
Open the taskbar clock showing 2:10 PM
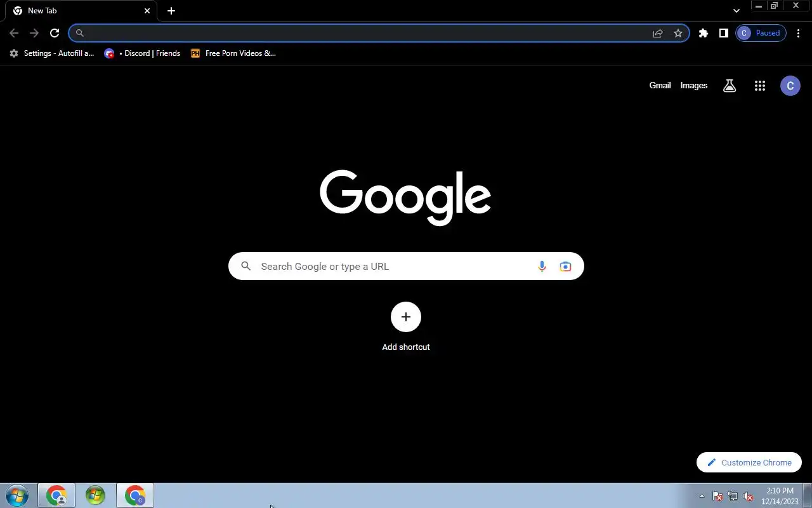click(x=780, y=496)
